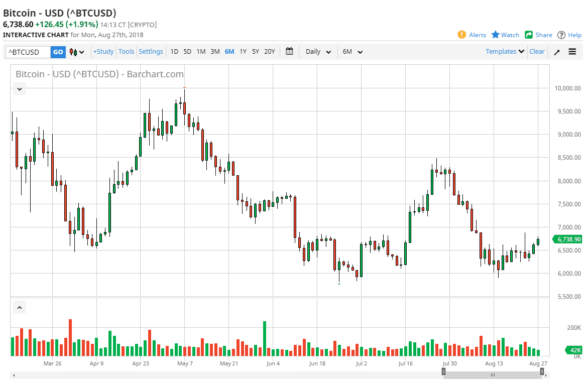The width and height of the screenshot is (588, 383).
Task: Open the hamburger chart menu icon
Action: (572, 51)
